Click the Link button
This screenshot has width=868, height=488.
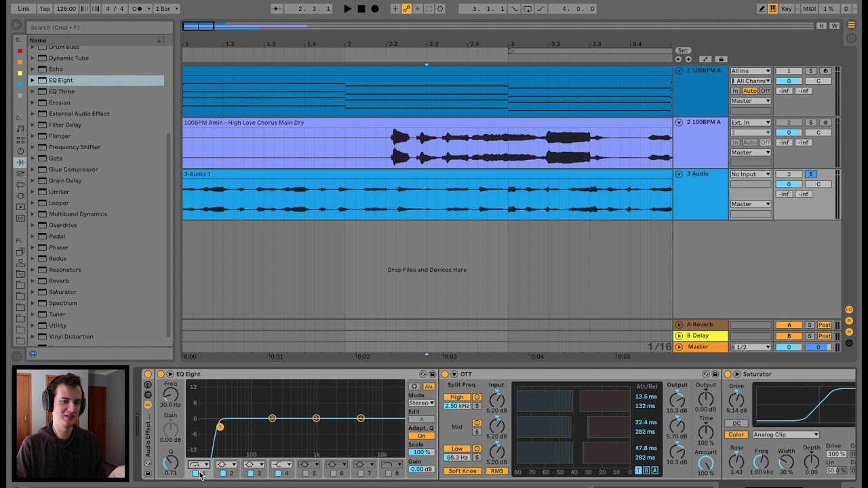pyautogui.click(x=24, y=9)
